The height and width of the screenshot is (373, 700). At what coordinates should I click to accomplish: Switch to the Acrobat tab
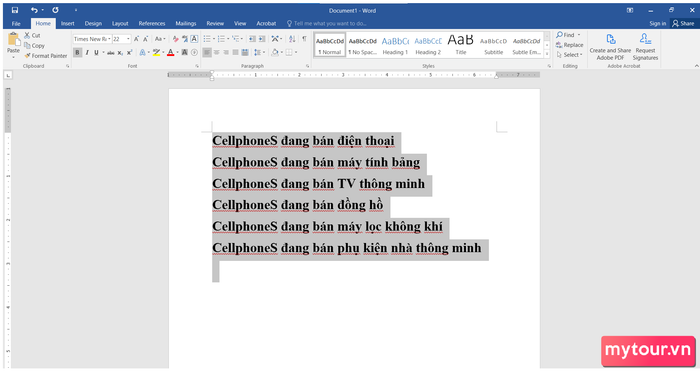[x=266, y=24]
